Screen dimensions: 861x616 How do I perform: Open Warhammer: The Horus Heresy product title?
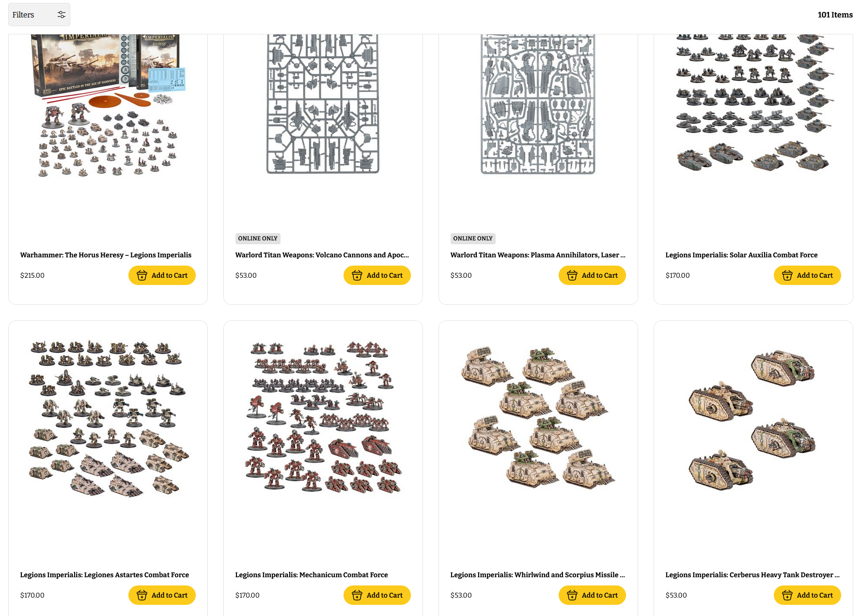tap(106, 255)
